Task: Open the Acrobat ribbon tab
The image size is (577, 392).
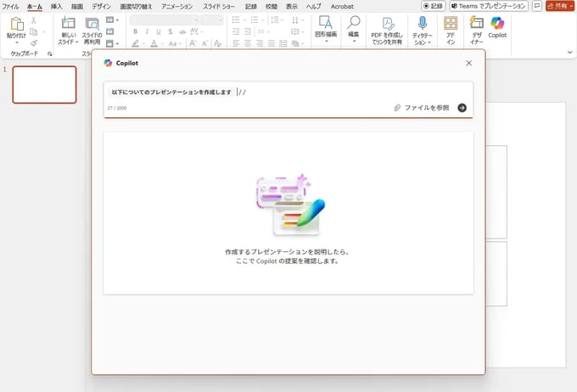Action: (342, 6)
